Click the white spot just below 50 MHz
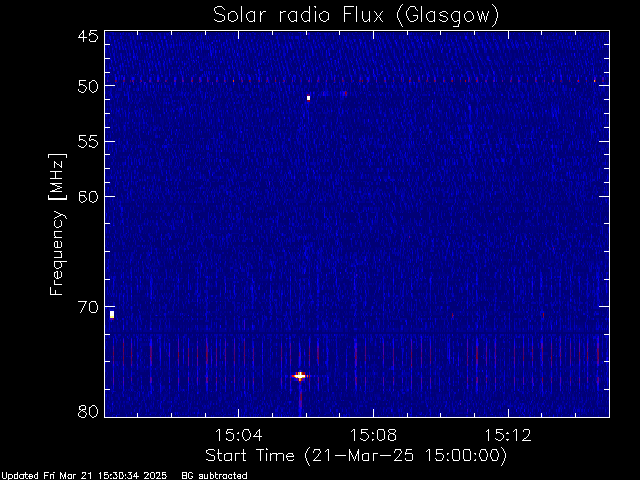 [309, 98]
